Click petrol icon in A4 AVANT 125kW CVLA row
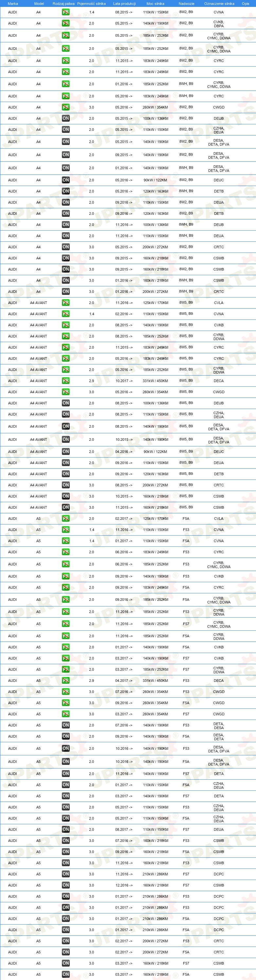The height and width of the screenshot is (980, 256). (x=66, y=303)
